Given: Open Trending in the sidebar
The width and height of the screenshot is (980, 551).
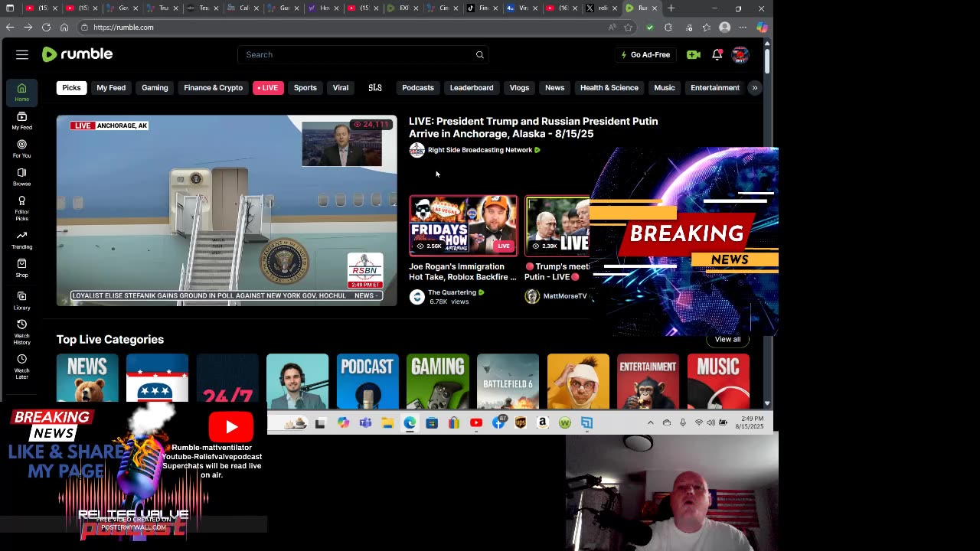Looking at the screenshot, I should [21, 240].
